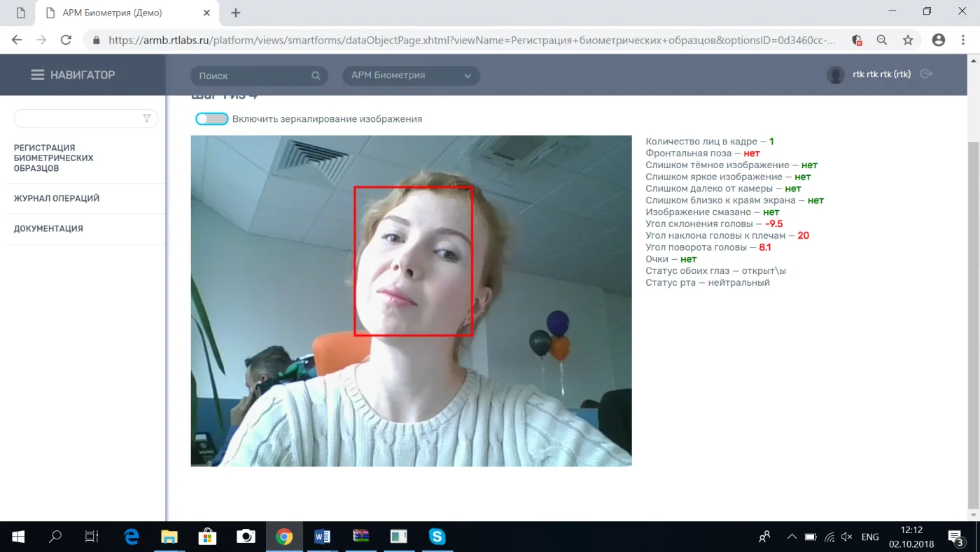Viewport: 980px width, 552px height.
Task: Open Регистрация биометрических образцов
Action: tap(54, 158)
